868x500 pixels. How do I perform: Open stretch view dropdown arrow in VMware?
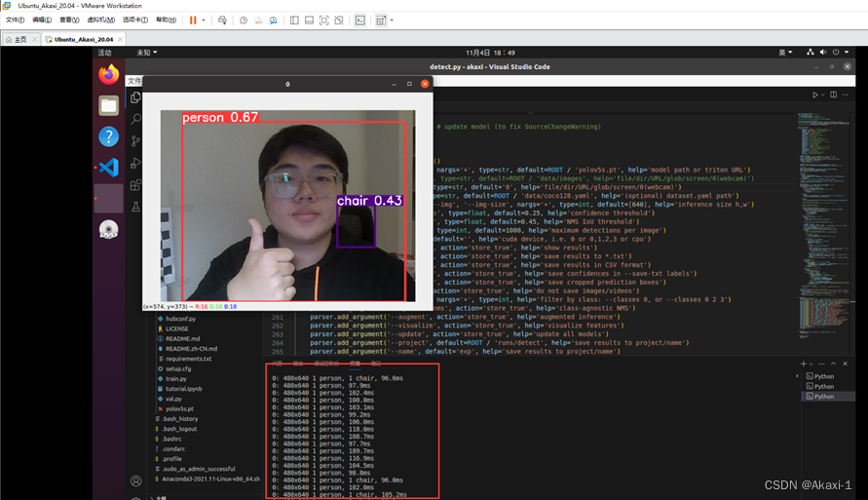pos(392,20)
